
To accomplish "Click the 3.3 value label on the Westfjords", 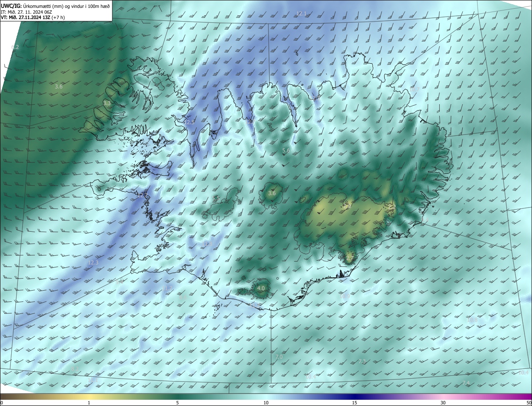I will click(107, 103).
